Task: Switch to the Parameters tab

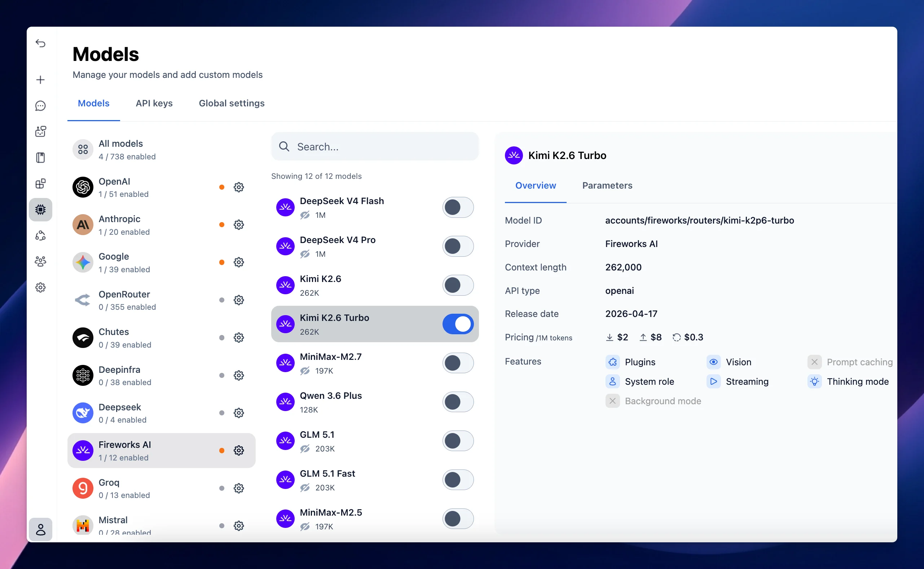Action: tap(607, 185)
